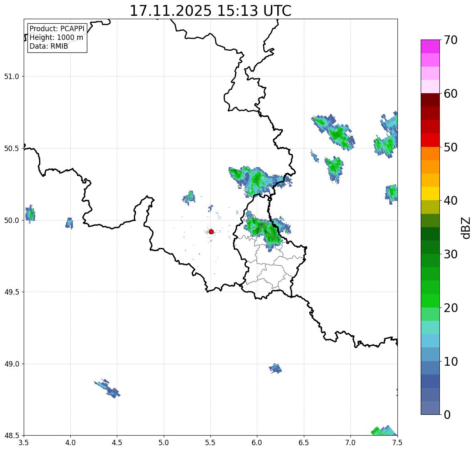Click the longitude tick label 5.5
Viewport: 476px width, 451px height.
point(210,442)
